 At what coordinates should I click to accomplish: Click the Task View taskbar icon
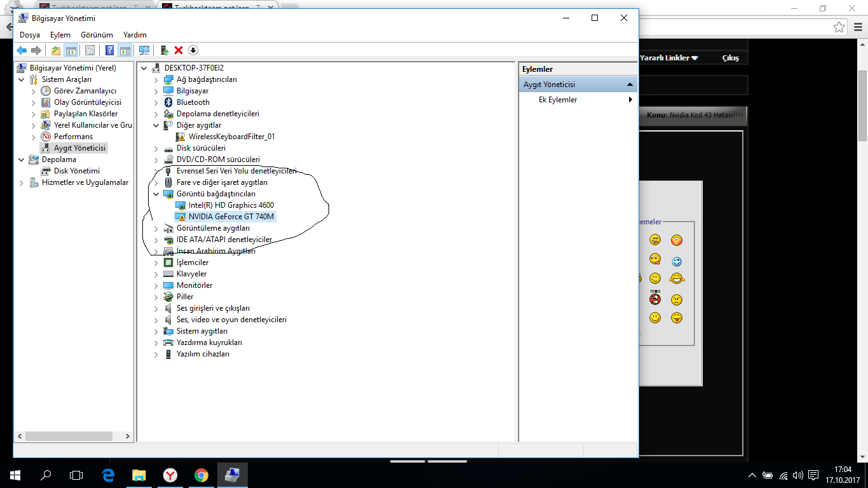[x=76, y=475]
